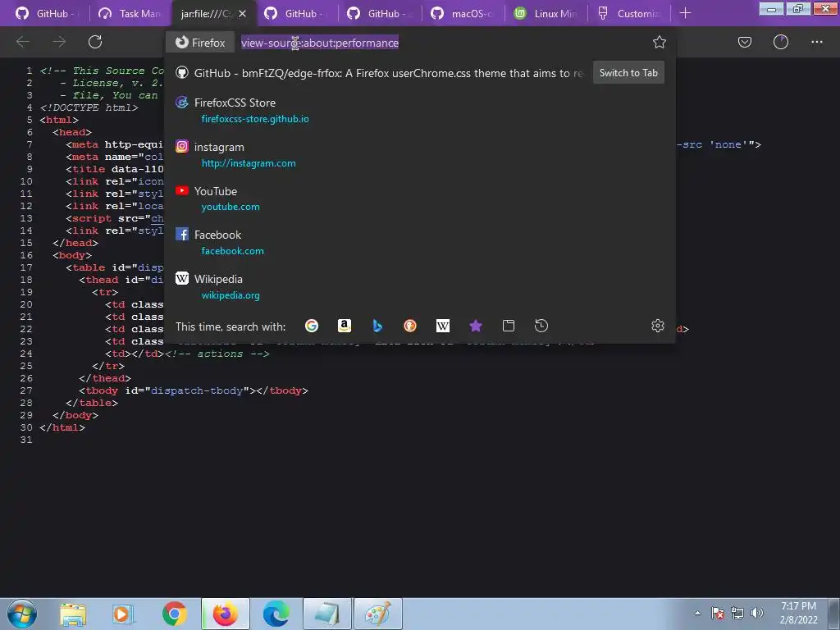Open Microsoft Edge from the taskbar
The width and height of the screenshot is (840, 630).
point(276,614)
